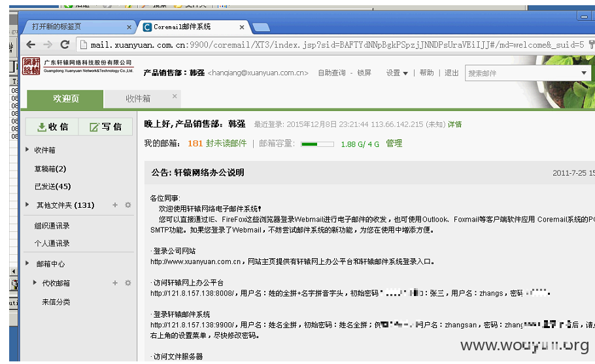
Task: Open 181 封未读邮件 unread link
Action: [217, 144]
